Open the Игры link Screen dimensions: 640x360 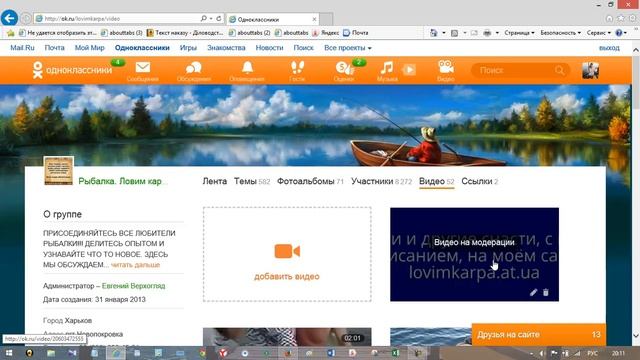pyautogui.click(x=188, y=48)
